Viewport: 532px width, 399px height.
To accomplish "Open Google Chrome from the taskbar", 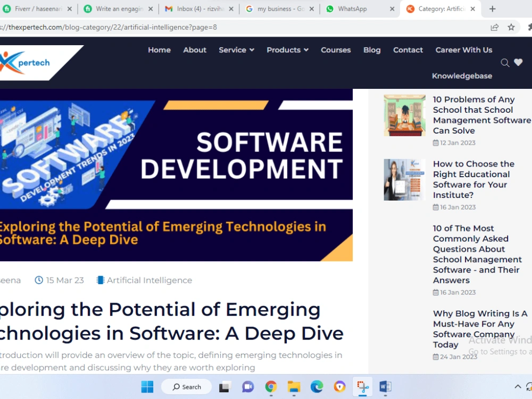I will tap(271, 387).
